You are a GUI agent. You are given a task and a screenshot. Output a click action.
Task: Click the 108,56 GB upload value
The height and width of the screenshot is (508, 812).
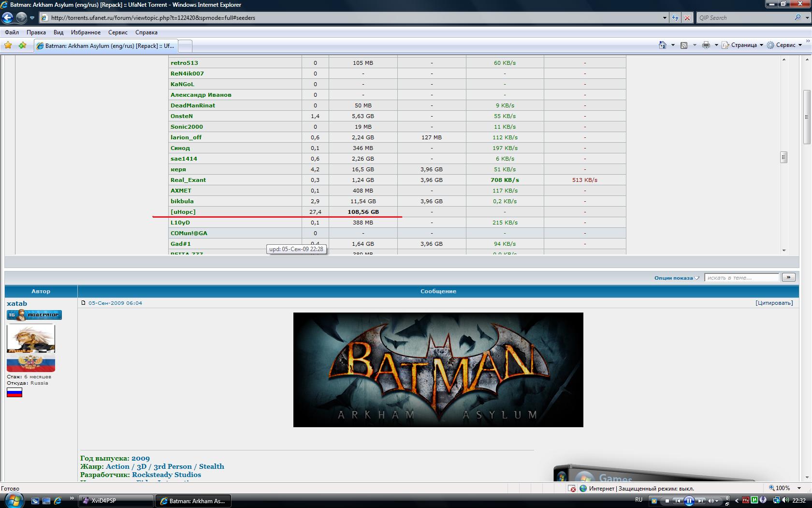(x=363, y=212)
